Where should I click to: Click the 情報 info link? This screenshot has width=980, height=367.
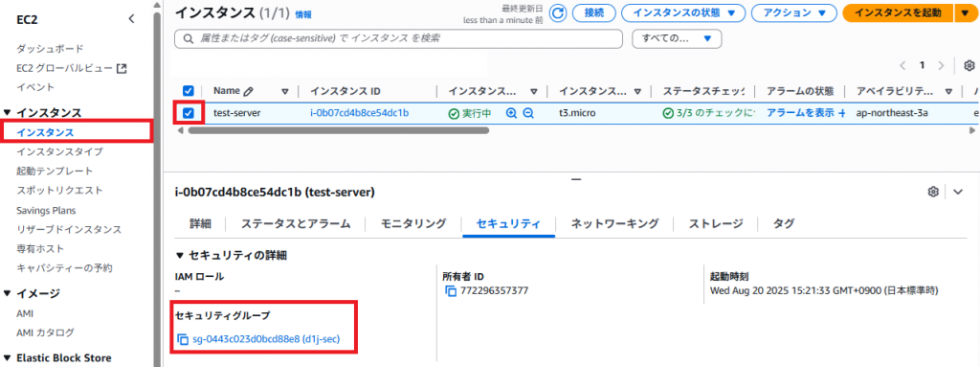click(303, 14)
